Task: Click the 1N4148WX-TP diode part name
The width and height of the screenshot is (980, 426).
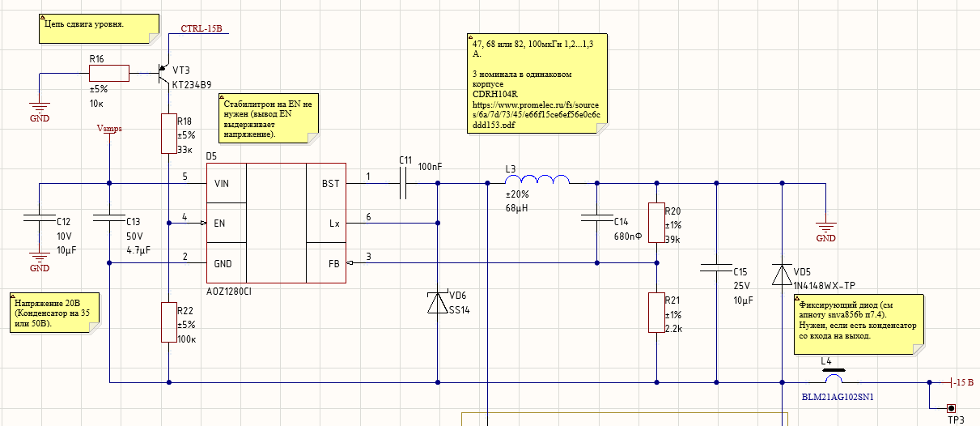Action: pos(825,285)
